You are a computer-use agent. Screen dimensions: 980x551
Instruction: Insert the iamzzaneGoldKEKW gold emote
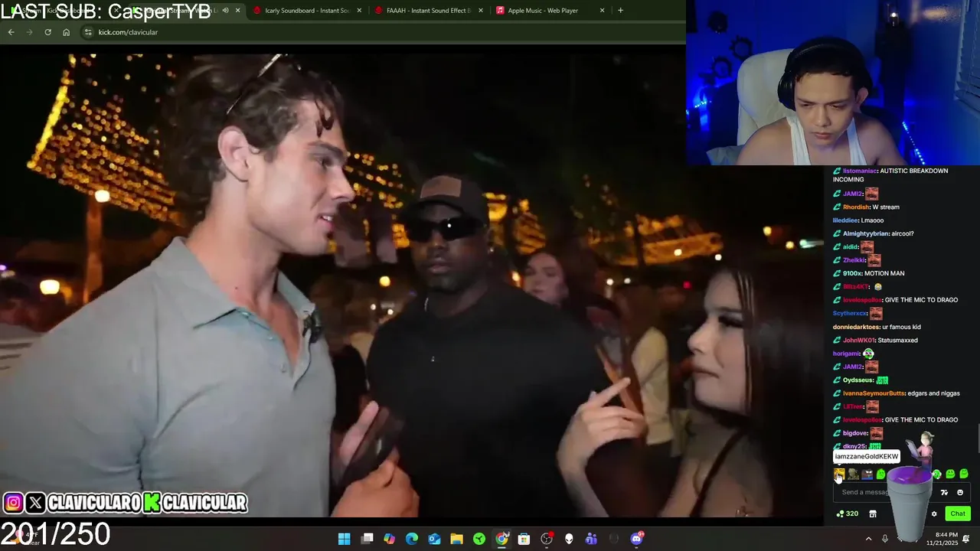coord(839,474)
